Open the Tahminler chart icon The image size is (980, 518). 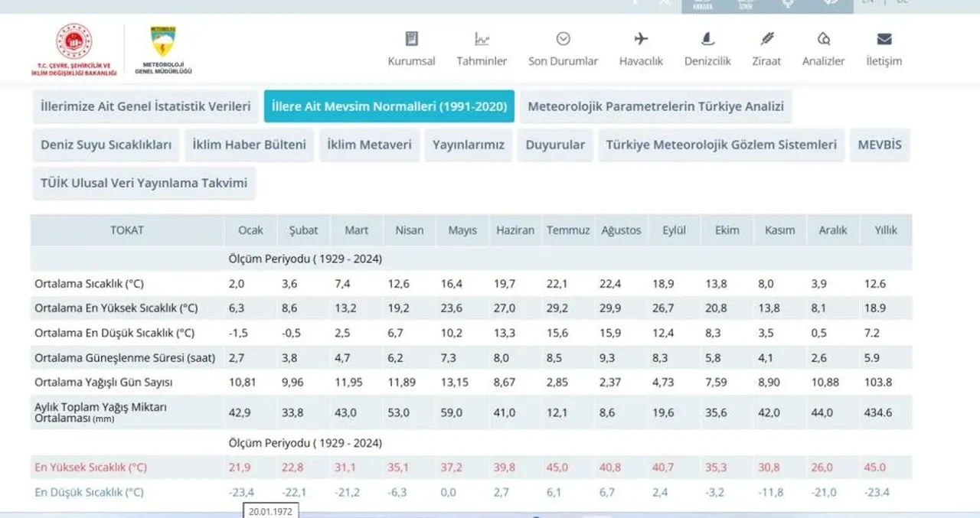(482, 37)
